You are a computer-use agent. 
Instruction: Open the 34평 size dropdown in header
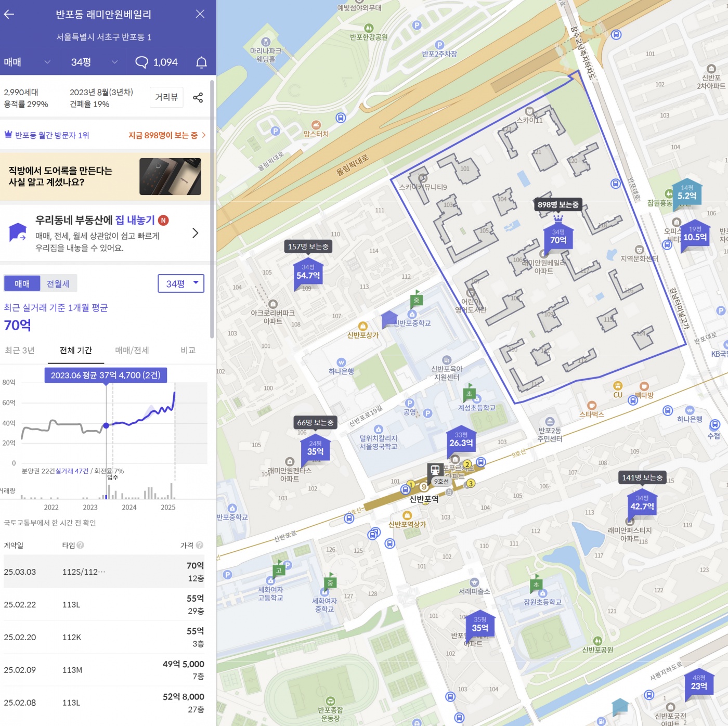click(x=94, y=62)
